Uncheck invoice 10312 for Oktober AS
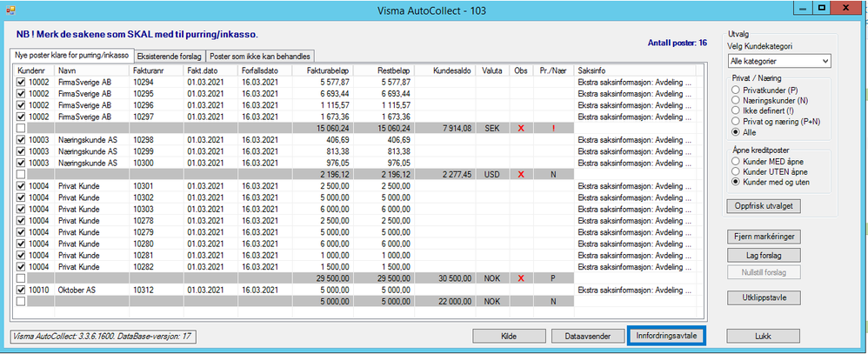Screen dimensions: 868x354 pyautogui.click(x=21, y=290)
